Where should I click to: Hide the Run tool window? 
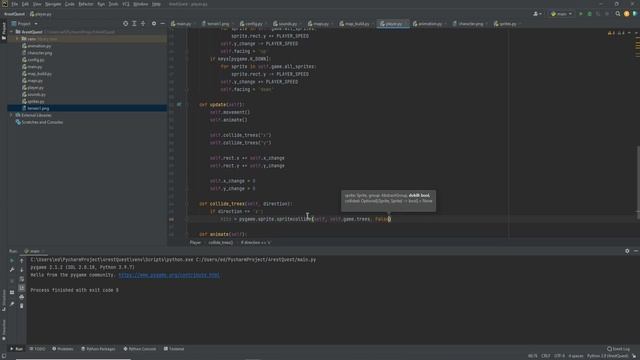click(636, 251)
